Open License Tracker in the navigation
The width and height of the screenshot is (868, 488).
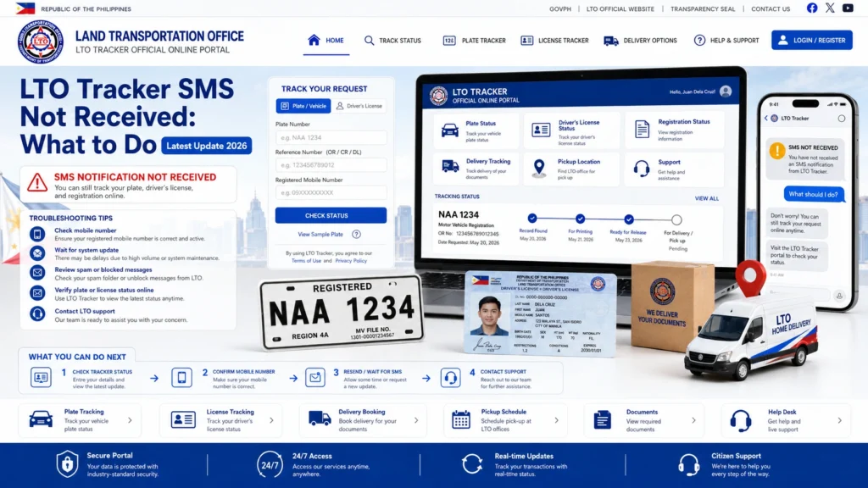(554, 41)
